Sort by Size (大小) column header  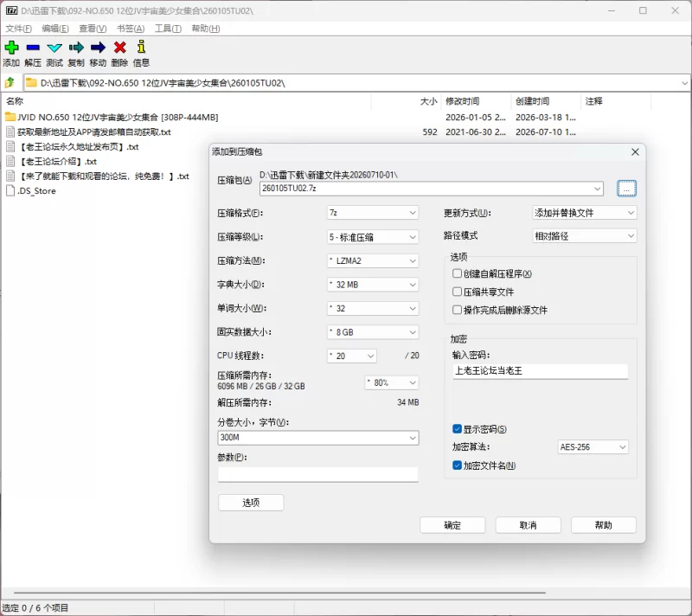[x=406, y=101]
